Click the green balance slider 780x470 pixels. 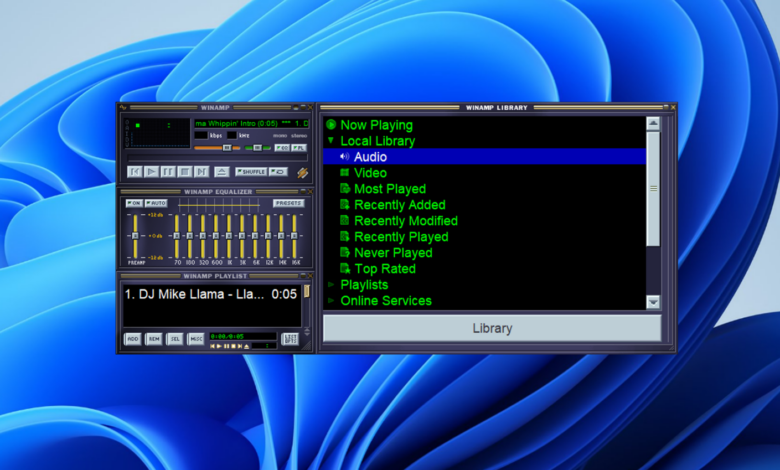258,148
